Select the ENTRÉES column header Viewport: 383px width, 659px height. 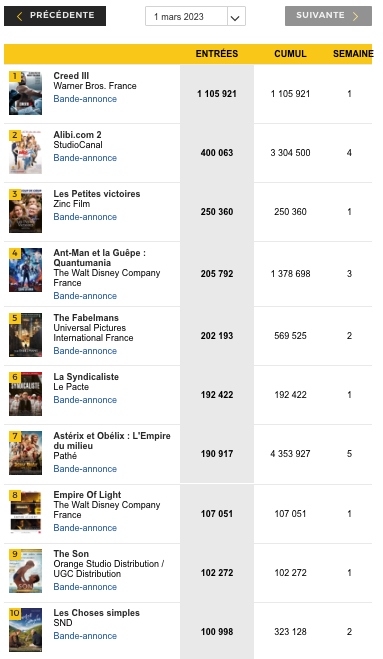coord(217,54)
